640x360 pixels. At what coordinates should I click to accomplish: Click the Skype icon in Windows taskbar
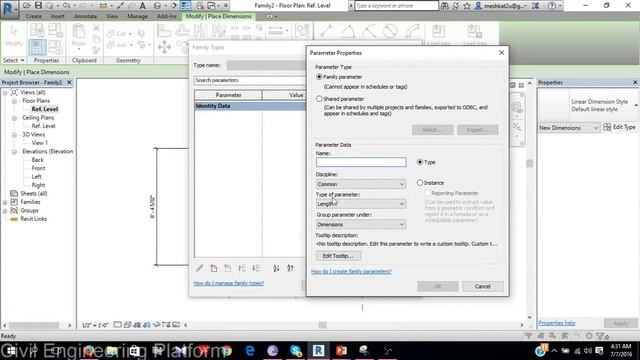(x=296, y=350)
